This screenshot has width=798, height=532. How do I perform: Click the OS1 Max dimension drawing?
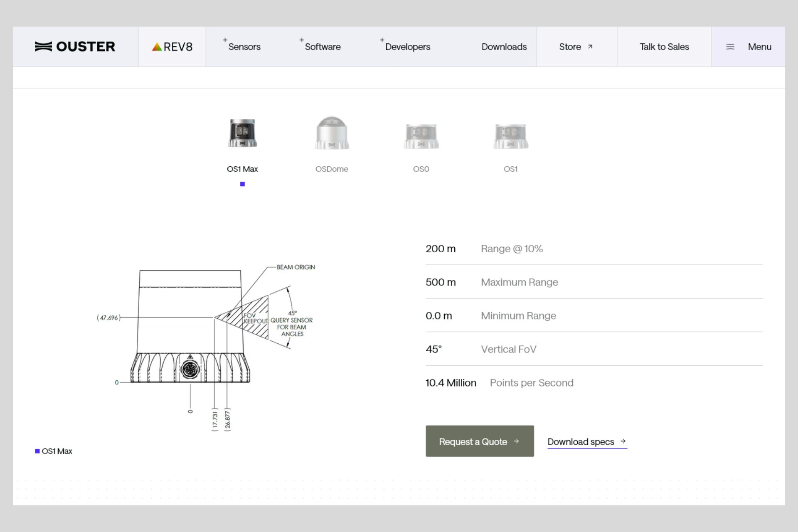pos(206,347)
